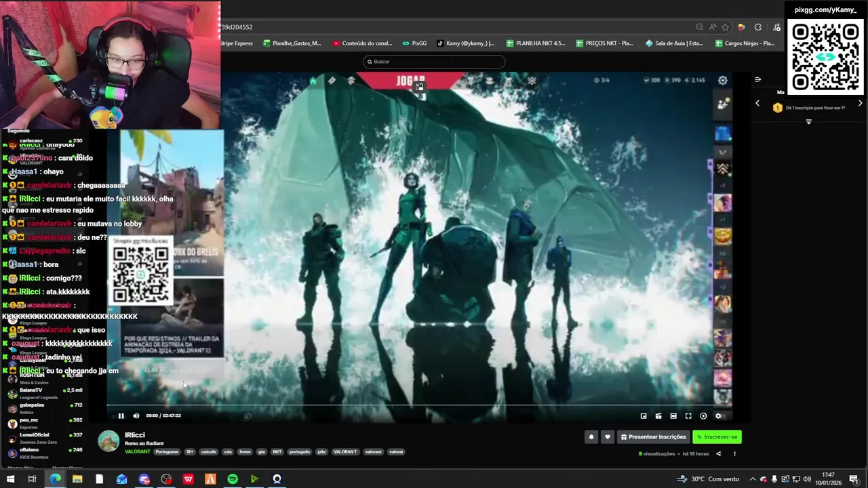
Task: Open the Windows Start menu
Action: 10,479
